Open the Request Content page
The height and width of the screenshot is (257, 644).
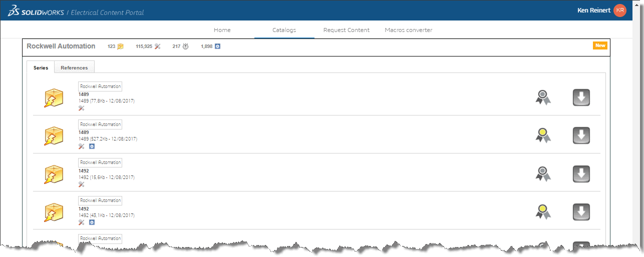tap(346, 30)
